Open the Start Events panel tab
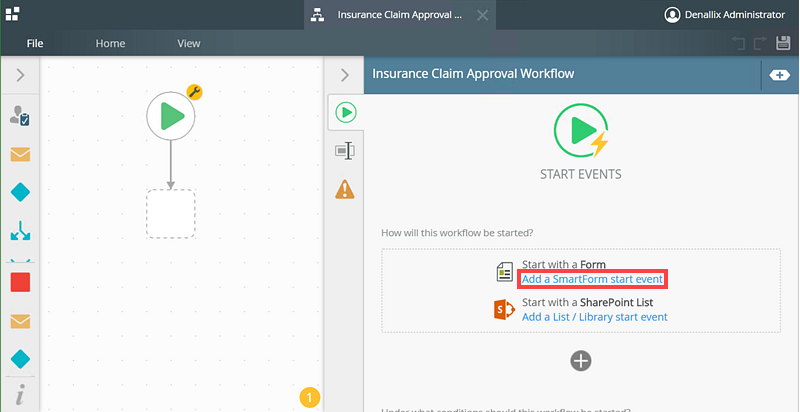This screenshot has width=800, height=412. [x=346, y=112]
